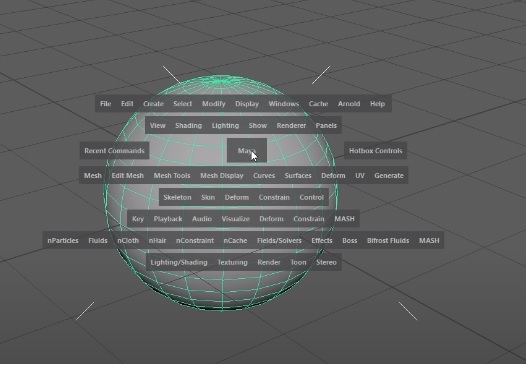Open the Skin menu
Viewport: 526px width, 370px height.
(208, 197)
